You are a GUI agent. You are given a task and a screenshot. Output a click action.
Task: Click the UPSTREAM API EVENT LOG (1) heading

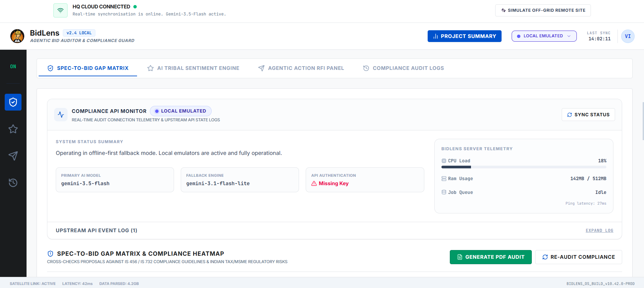pos(96,231)
